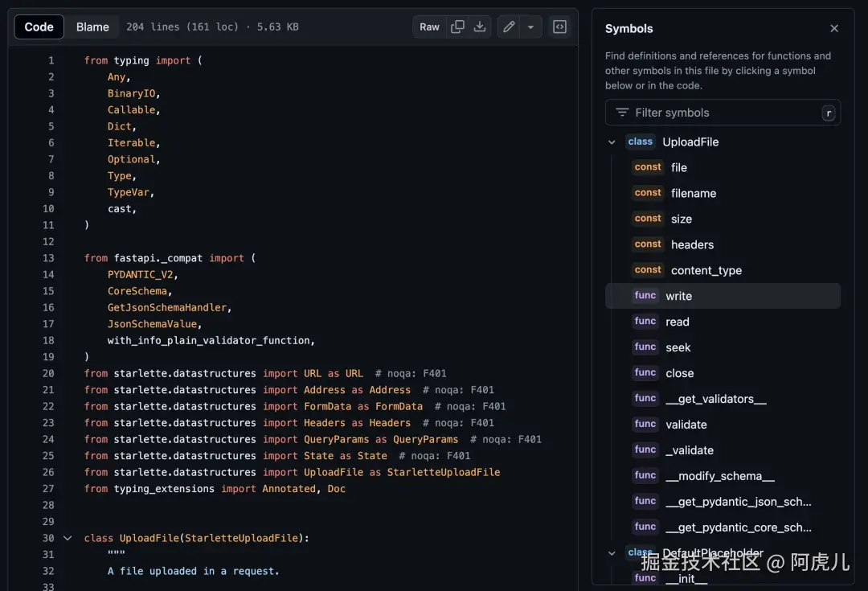Click line number 1 in the gutter

pos(51,60)
